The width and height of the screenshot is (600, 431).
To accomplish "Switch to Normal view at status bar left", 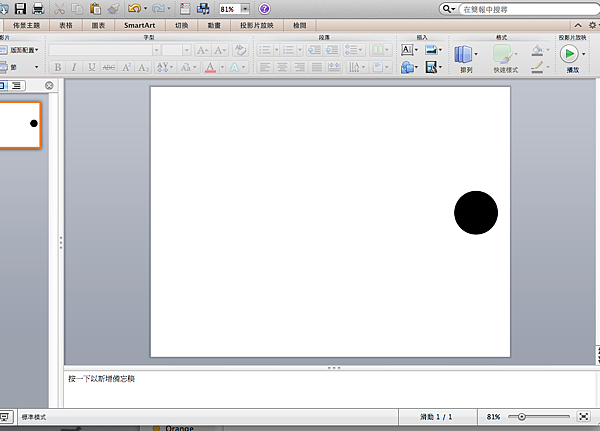I will pyautogui.click(x=5, y=417).
